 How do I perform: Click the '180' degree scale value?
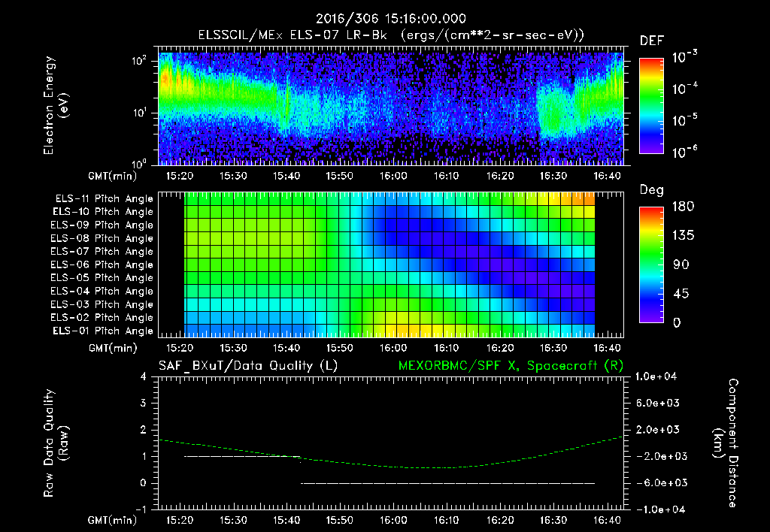(x=684, y=207)
